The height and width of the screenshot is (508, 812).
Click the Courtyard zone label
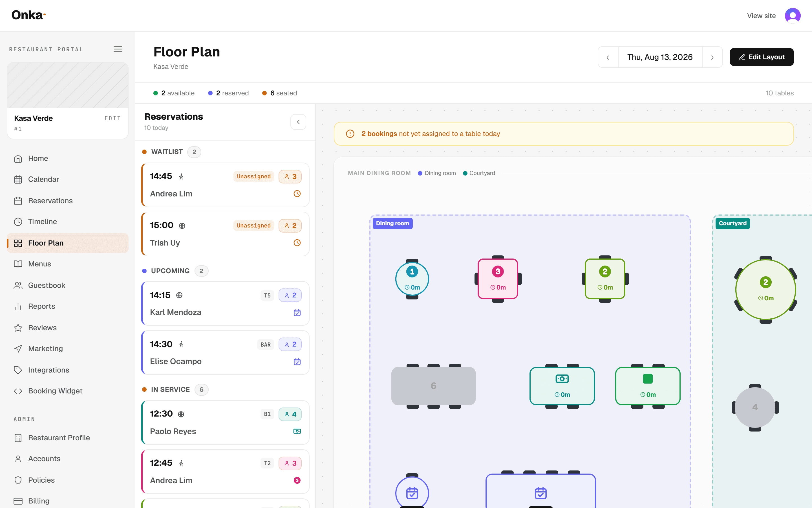(732, 224)
